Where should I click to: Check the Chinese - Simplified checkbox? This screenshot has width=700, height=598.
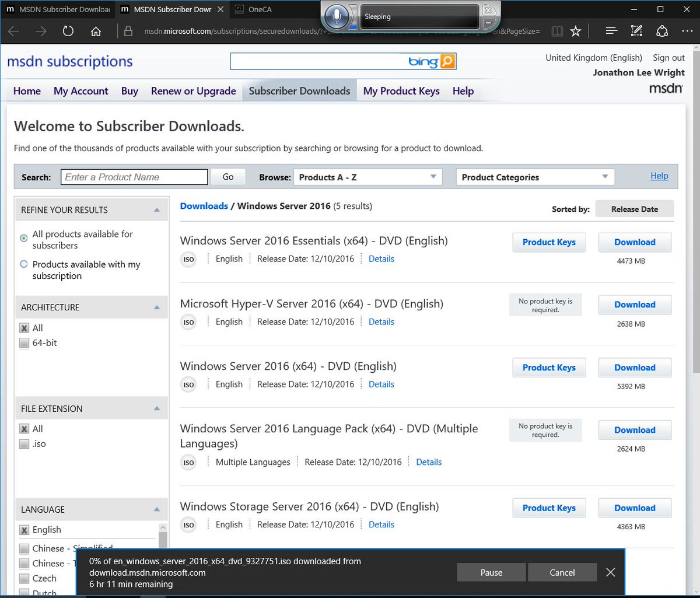(x=24, y=548)
